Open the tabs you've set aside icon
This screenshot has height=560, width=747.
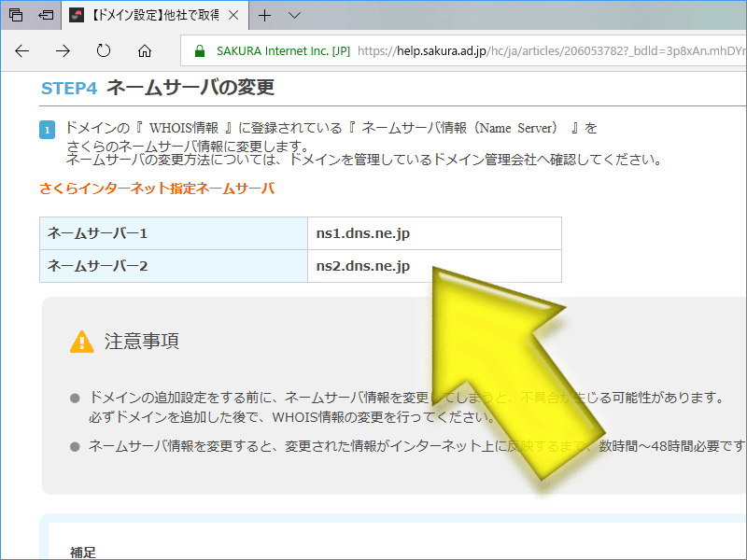[x=16, y=15]
